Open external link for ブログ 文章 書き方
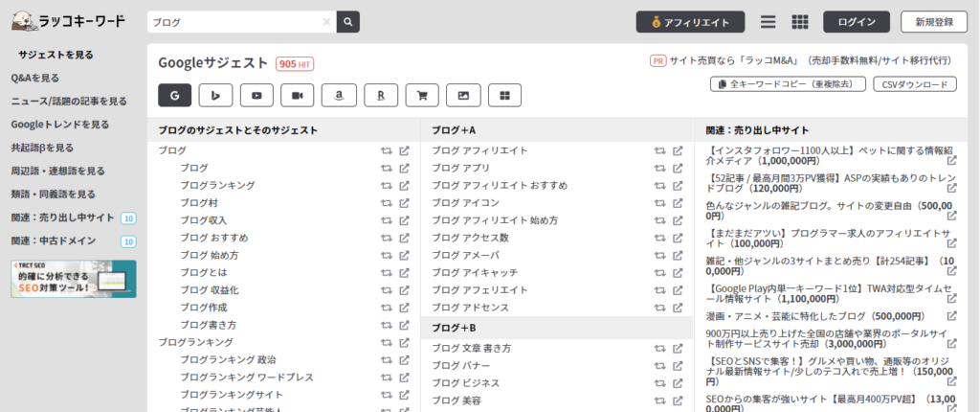 pos(679,348)
